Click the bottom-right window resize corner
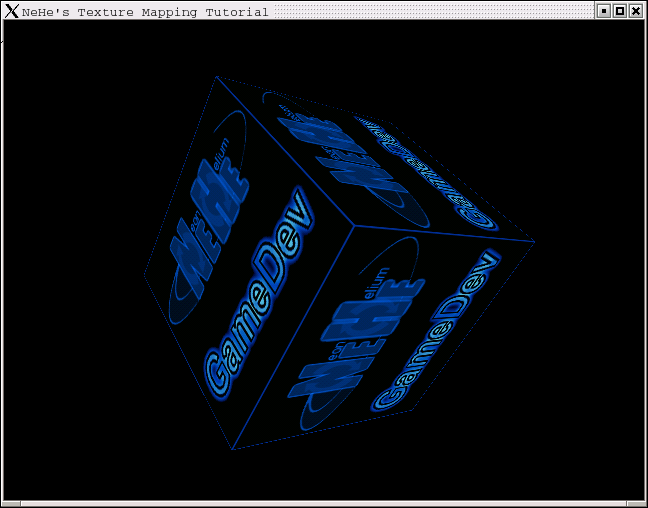The width and height of the screenshot is (648, 508). pos(637,504)
